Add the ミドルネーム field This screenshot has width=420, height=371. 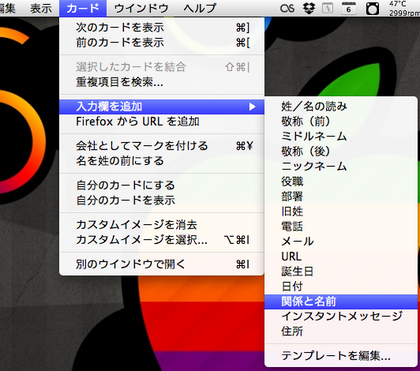click(341, 137)
